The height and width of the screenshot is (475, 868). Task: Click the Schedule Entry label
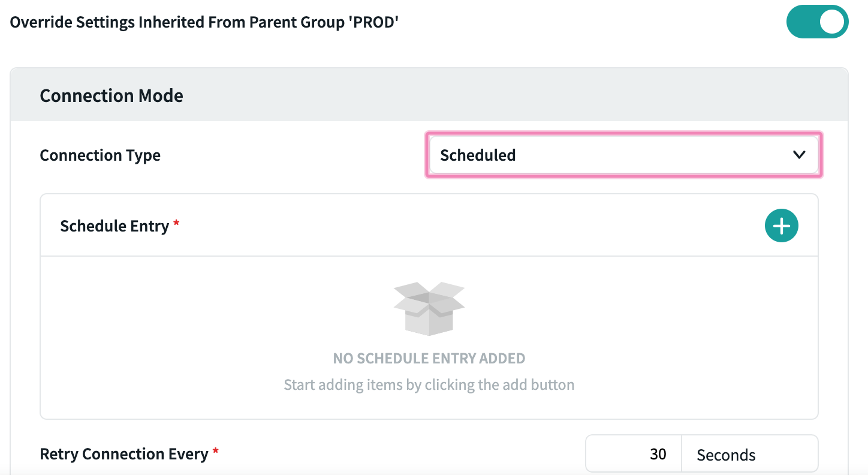(114, 226)
